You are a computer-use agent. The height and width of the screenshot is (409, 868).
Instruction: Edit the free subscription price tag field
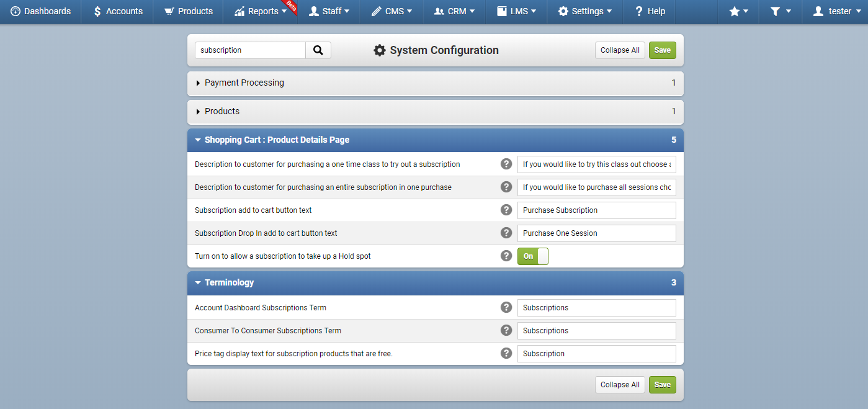[597, 353]
